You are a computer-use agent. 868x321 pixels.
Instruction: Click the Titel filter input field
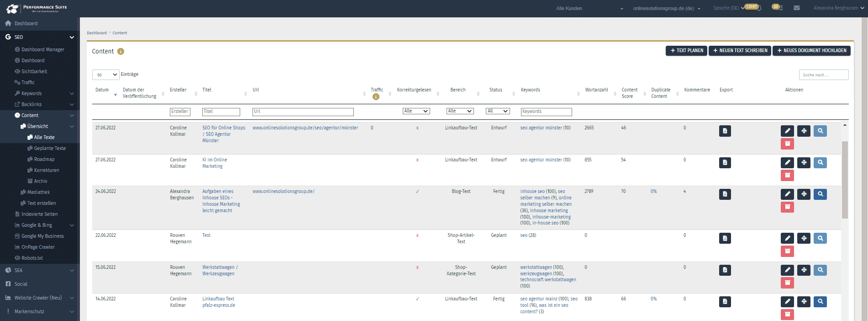pos(221,112)
